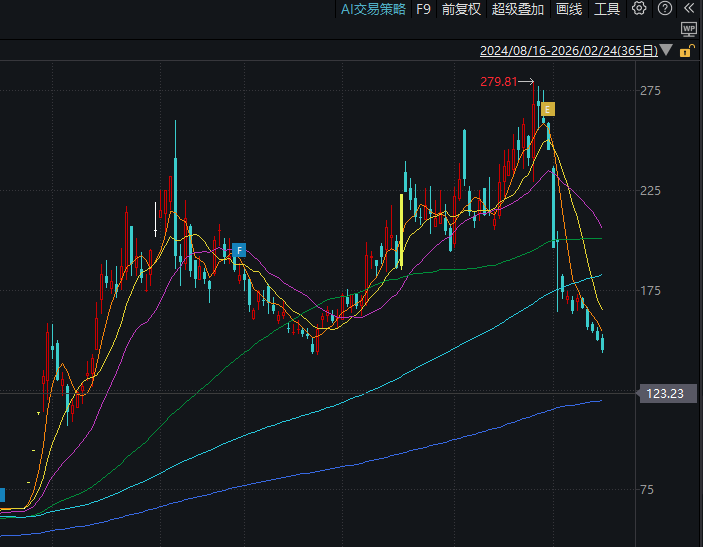The height and width of the screenshot is (547, 703).
Task: Select the 画线 drawing tool
Action: (x=569, y=9)
